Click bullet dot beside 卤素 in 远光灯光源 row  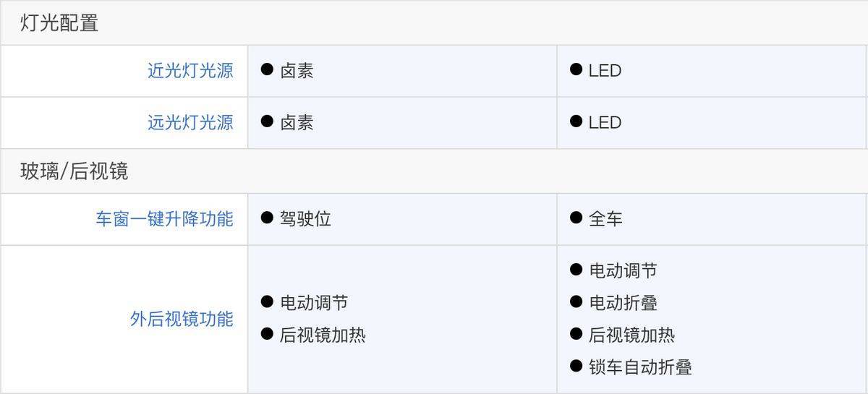(267, 121)
